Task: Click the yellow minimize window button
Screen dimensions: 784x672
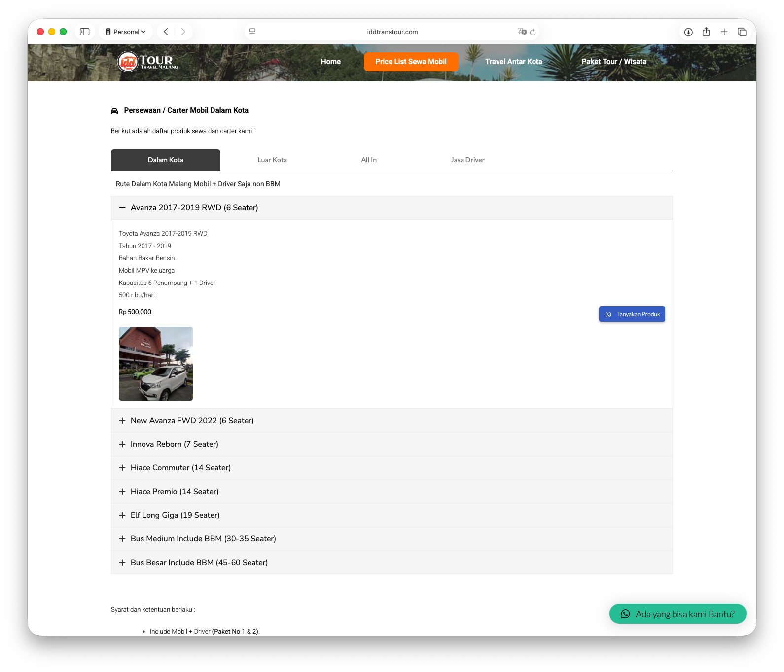Action: click(x=52, y=32)
